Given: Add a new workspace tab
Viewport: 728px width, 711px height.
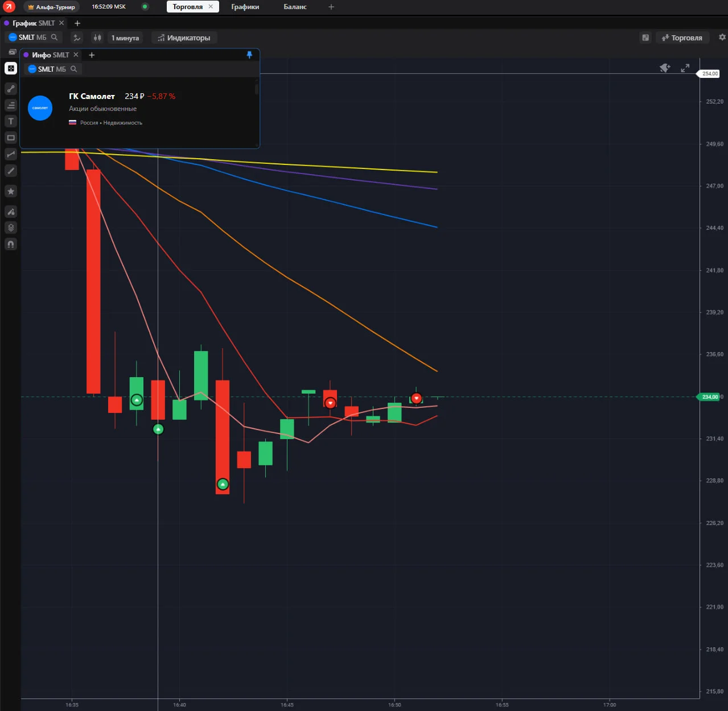Looking at the screenshot, I should coord(331,7).
